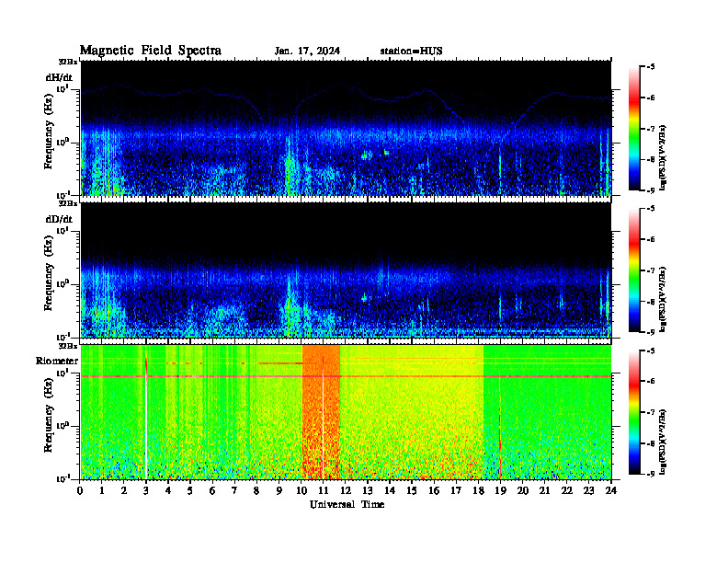Click hour tick label '21' on time axis
Image resolution: width=728 pixels, height=563 pixels.
pyautogui.click(x=544, y=490)
